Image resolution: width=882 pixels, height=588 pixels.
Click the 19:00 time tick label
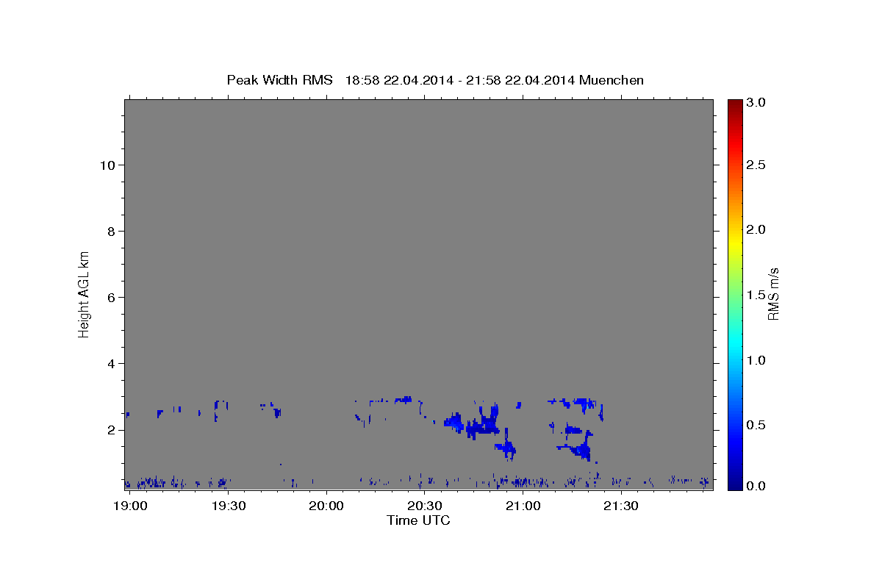pyautogui.click(x=129, y=506)
